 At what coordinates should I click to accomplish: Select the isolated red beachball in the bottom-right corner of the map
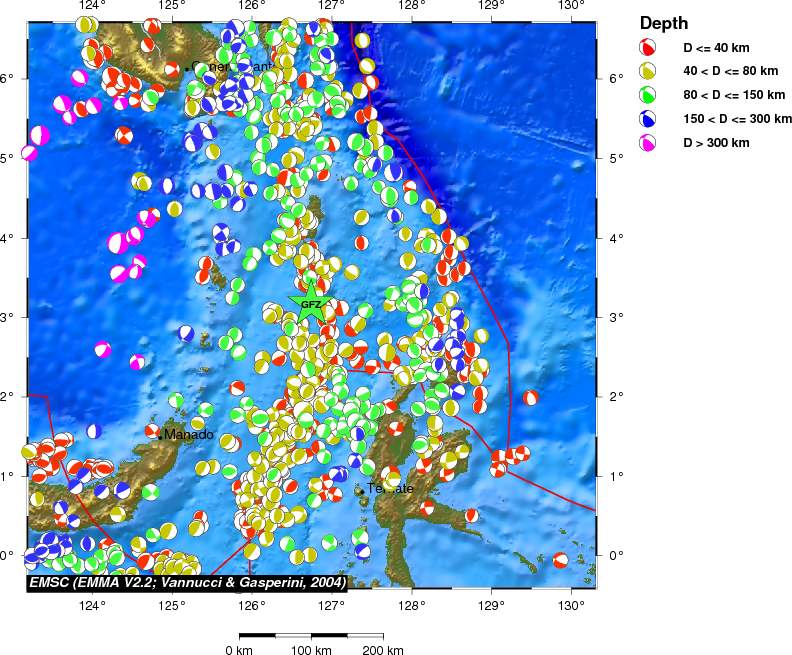pos(561,560)
